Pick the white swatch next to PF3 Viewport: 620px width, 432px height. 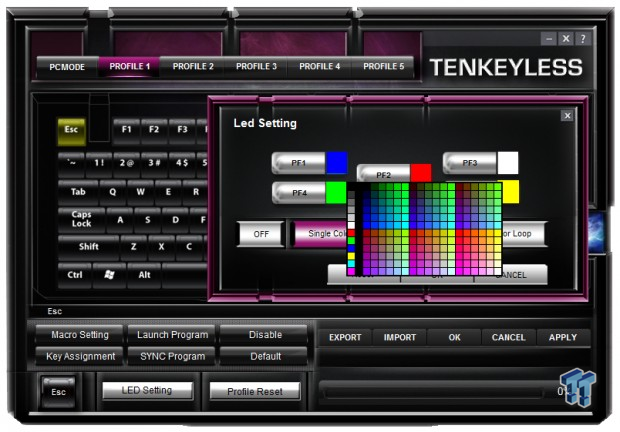pos(508,163)
